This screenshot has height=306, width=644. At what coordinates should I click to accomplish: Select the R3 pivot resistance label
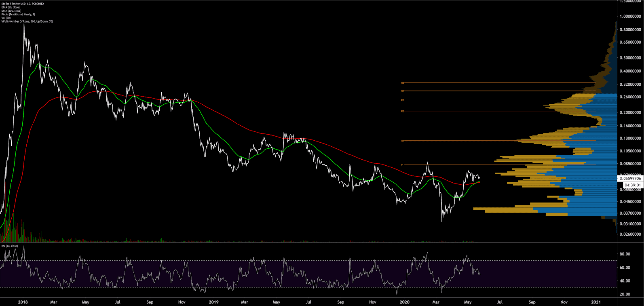point(402,100)
